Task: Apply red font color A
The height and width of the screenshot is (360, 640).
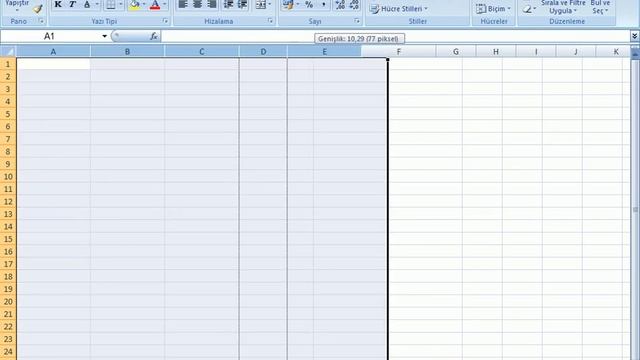Action: pyautogui.click(x=155, y=4)
